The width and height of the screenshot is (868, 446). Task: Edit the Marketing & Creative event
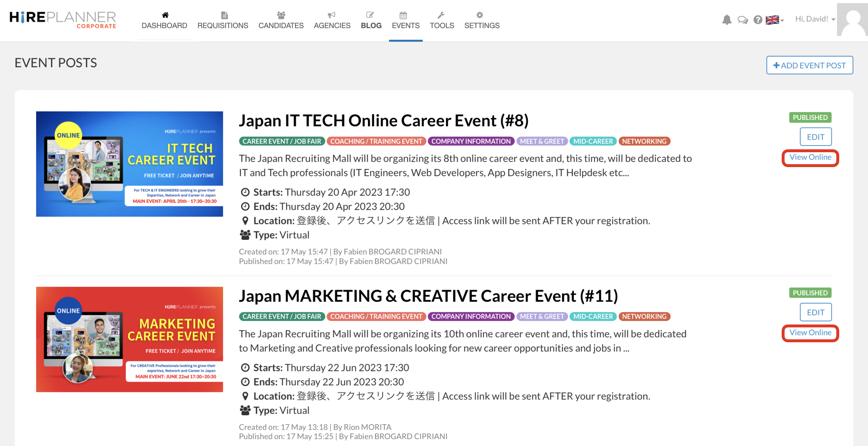[x=815, y=312]
